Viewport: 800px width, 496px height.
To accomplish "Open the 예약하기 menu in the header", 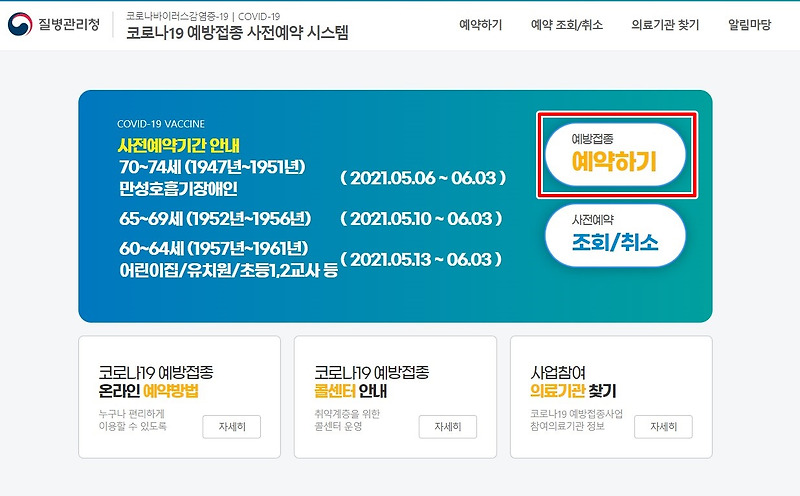I will pyautogui.click(x=481, y=24).
